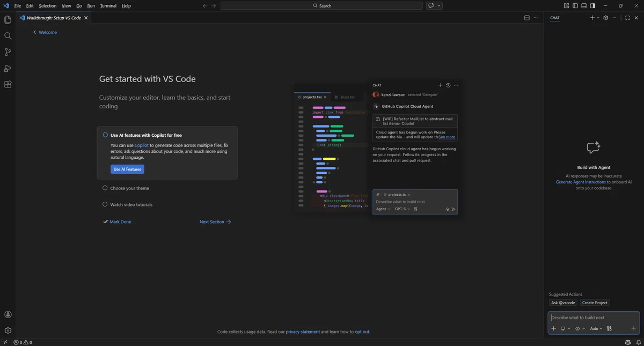Viewport: 644px width, 346px height.
Task: Open notifications bell in status bar
Action: [x=638, y=342]
